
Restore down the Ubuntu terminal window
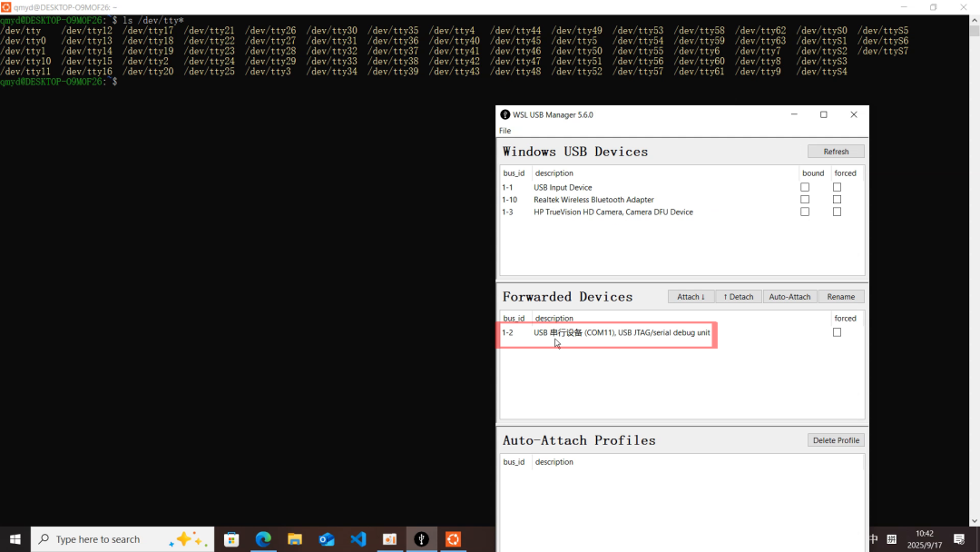coord(933,7)
